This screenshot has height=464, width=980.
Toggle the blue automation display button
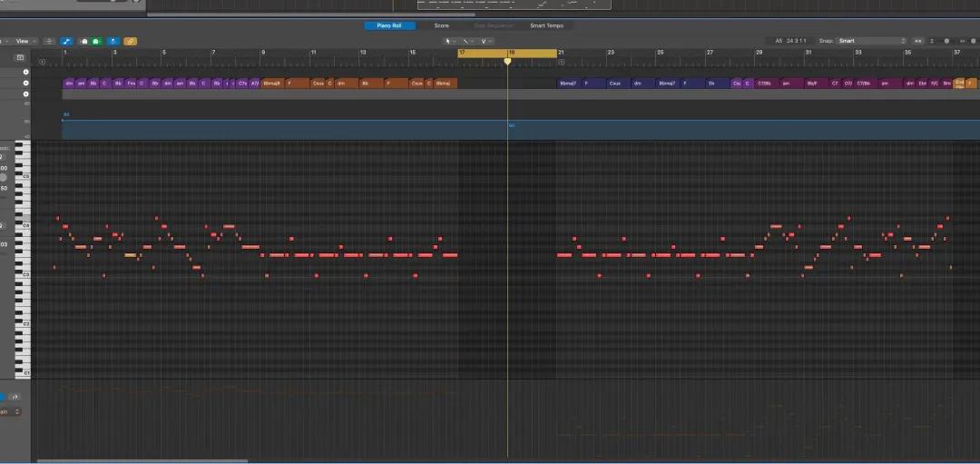coord(66,41)
